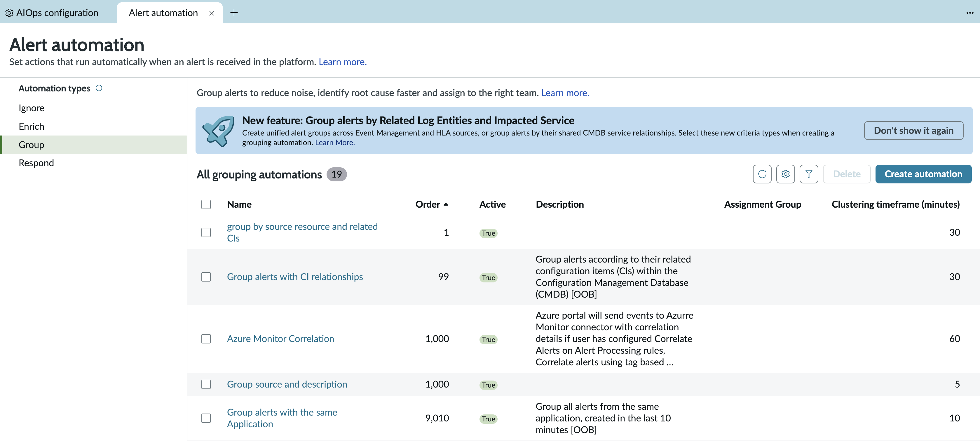Image resolution: width=980 pixels, height=441 pixels.
Task: Check the group by source resource row
Action: coord(206,232)
